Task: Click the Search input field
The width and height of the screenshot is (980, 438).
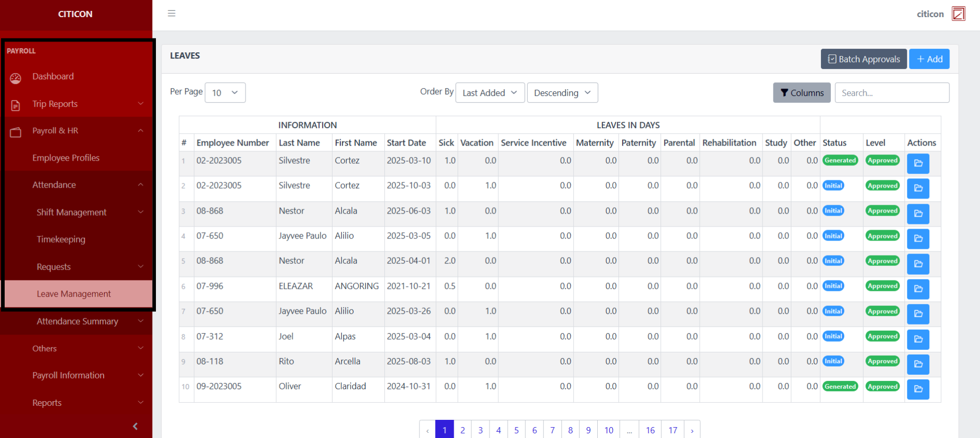Action: pyautogui.click(x=891, y=93)
